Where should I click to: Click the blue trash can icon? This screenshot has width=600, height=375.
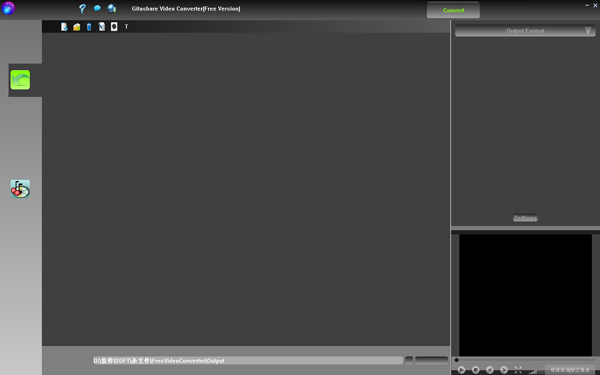point(89,27)
